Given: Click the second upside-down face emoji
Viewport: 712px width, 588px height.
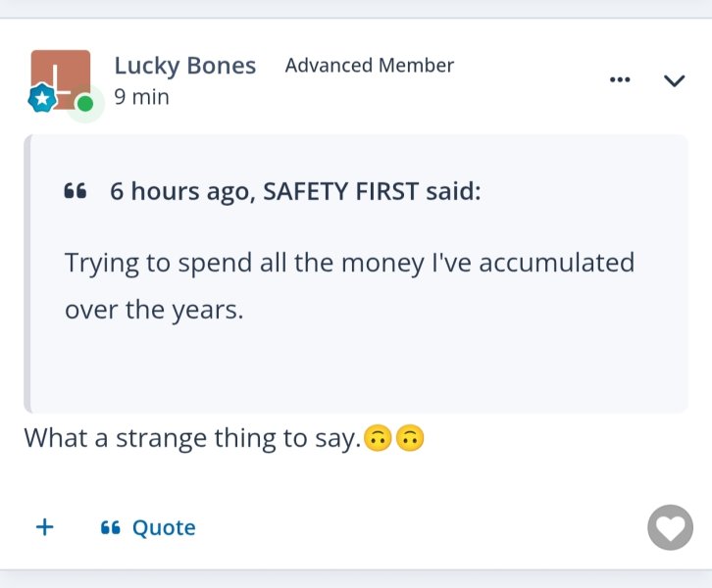Looking at the screenshot, I should [409, 439].
